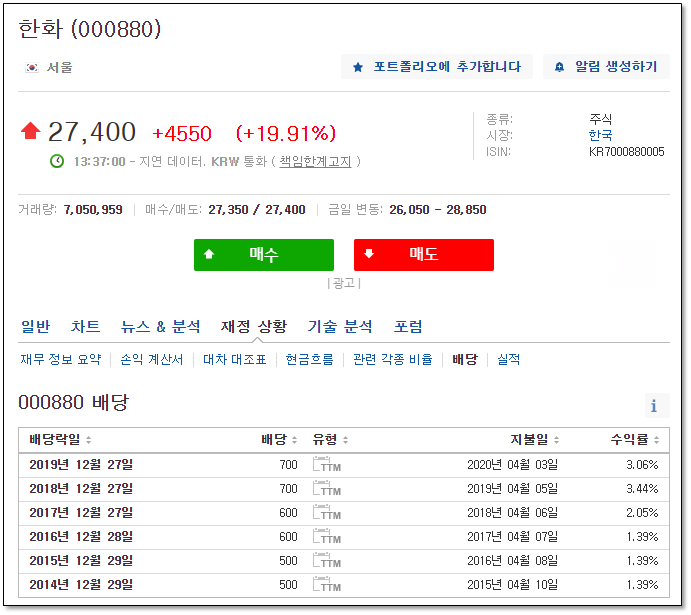Screen dimensions: 691x615
Task: Open the 재무 정보 요약 sub-tab
Action: click(61, 359)
